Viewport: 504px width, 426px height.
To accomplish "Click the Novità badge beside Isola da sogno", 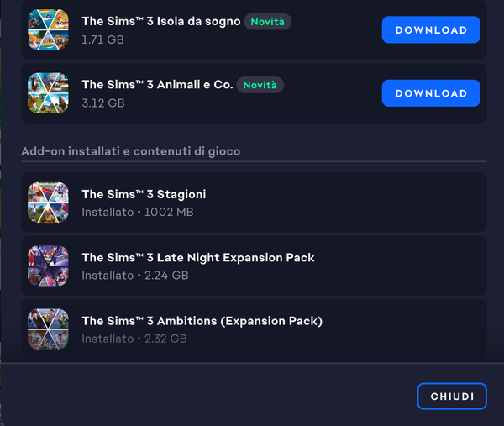I will 267,22.
